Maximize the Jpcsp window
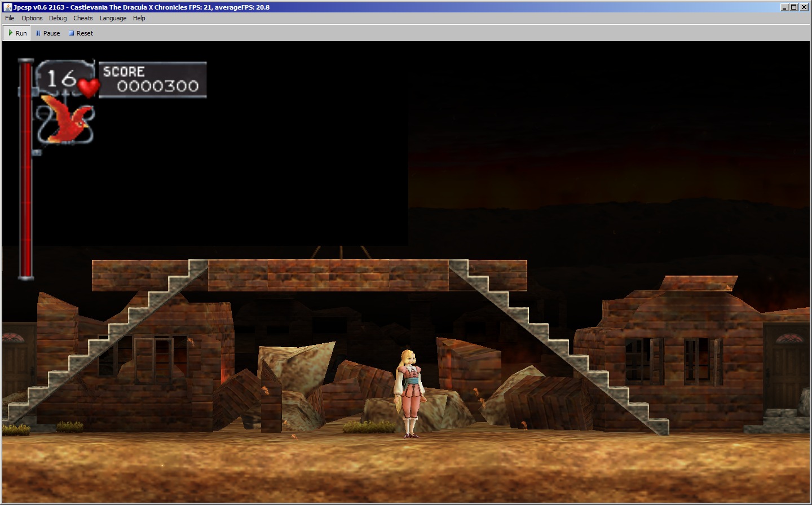This screenshot has height=505, width=812. point(794,7)
